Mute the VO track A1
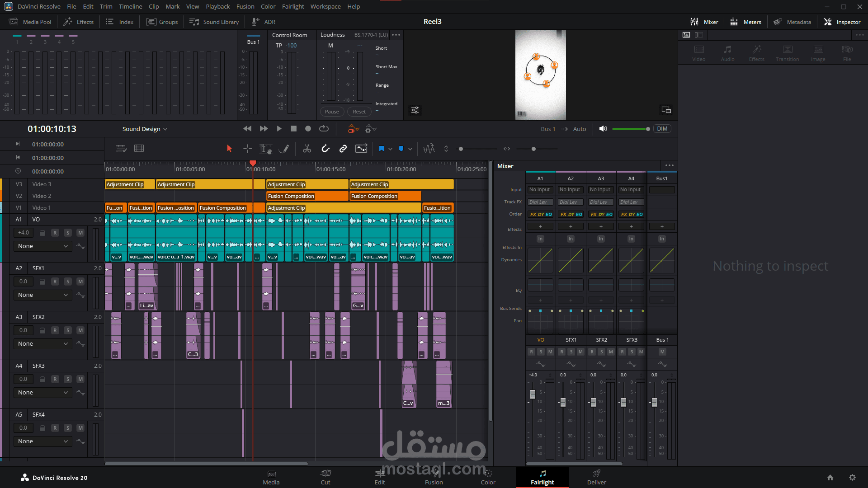 pos(80,233)
